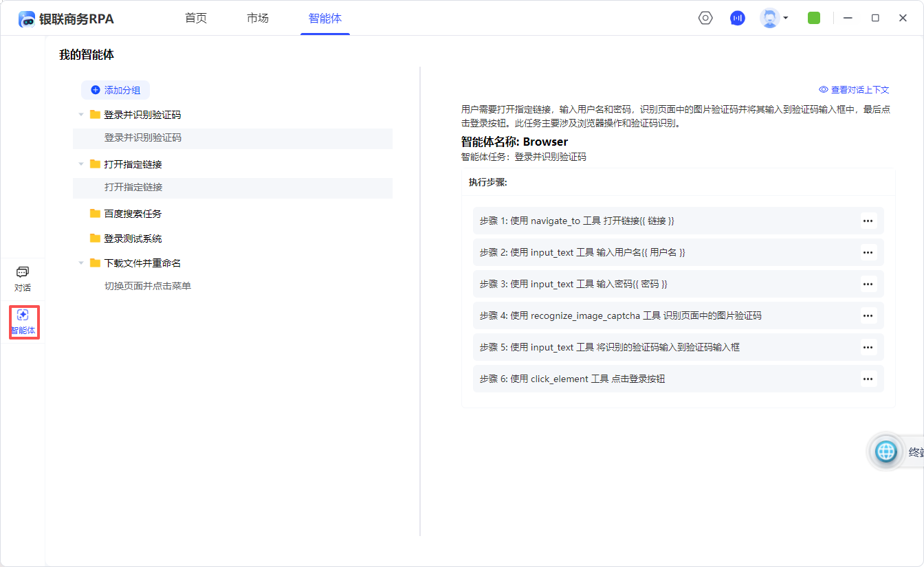Open the 百度搜索任务 folder
This screenshot has height=567, width=924.
coord(133,214)
